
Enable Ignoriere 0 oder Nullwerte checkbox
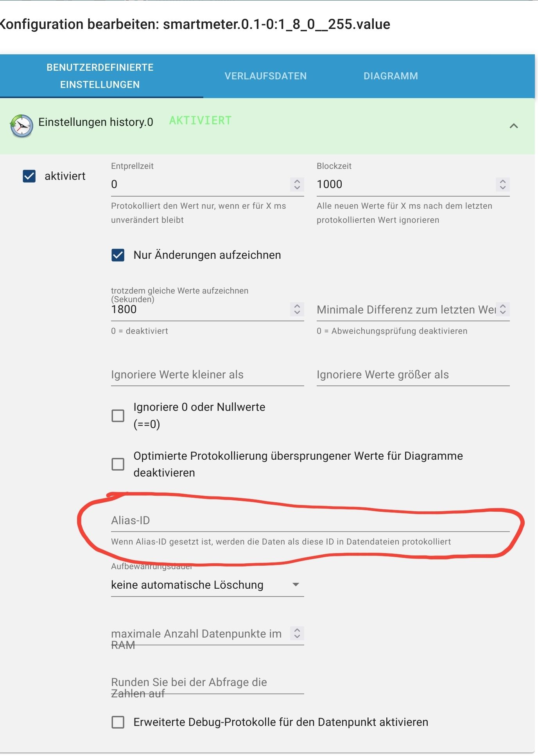(118, 416)
